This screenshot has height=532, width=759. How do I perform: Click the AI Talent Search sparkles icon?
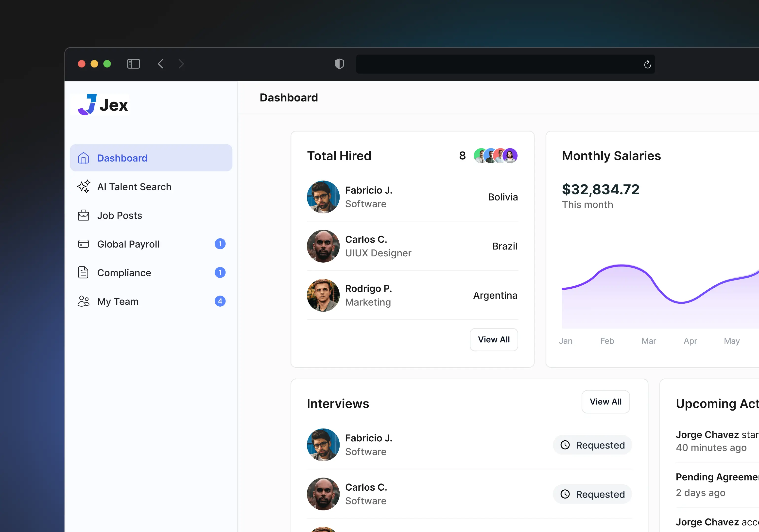[83, 187]
